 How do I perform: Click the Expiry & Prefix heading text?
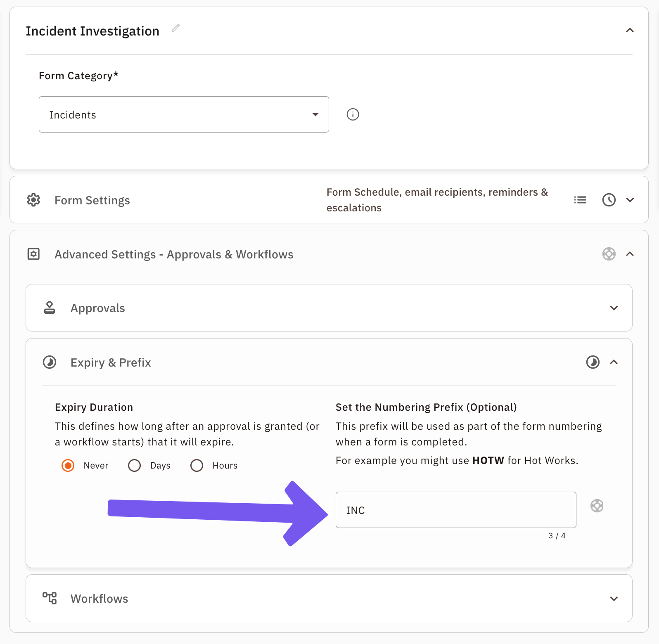[111, 362]
